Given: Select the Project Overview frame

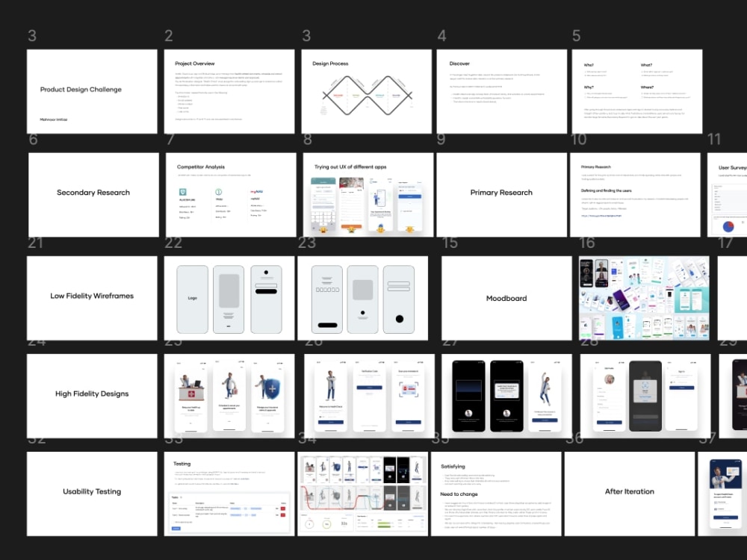Looking at the screenshot, I should 229,91.
